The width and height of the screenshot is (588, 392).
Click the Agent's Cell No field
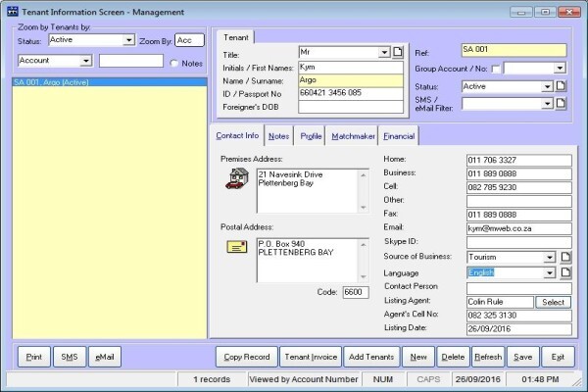point(519,316)
